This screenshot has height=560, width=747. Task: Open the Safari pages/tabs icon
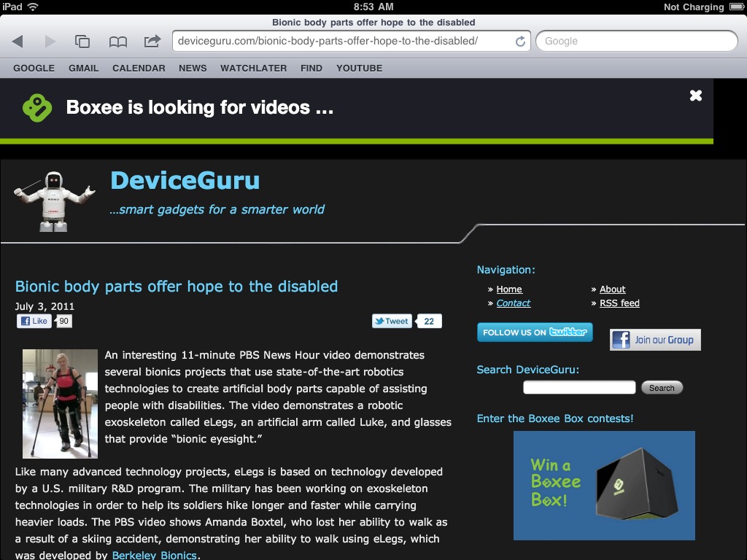tap(82, 42)
